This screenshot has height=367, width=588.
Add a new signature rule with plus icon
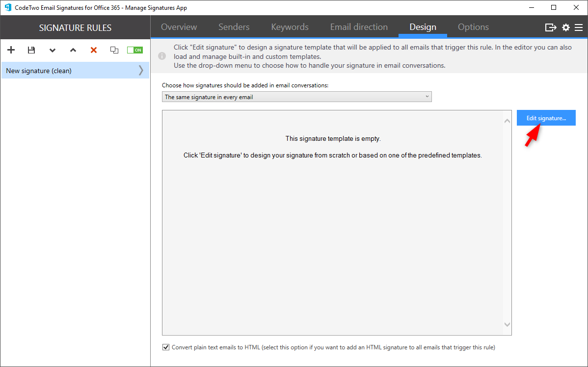pyautogui.click(x=11, y=50)
